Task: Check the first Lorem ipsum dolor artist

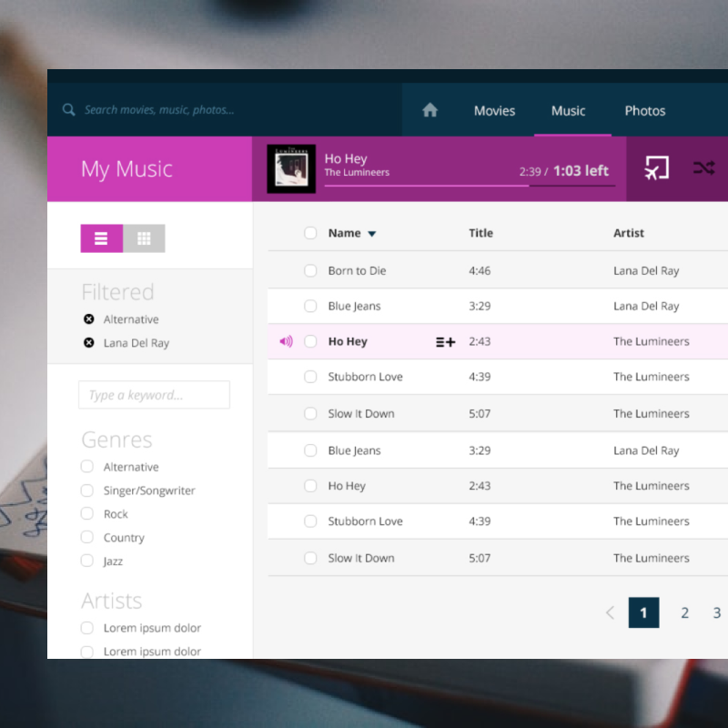Action: point(87,628)
